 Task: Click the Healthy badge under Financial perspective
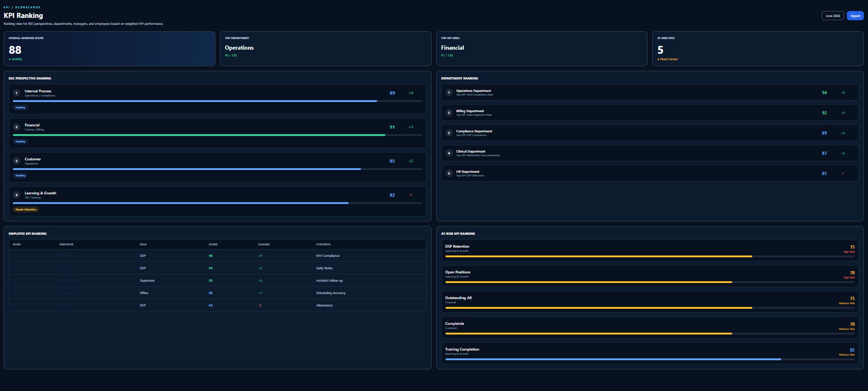pos(20,142)
